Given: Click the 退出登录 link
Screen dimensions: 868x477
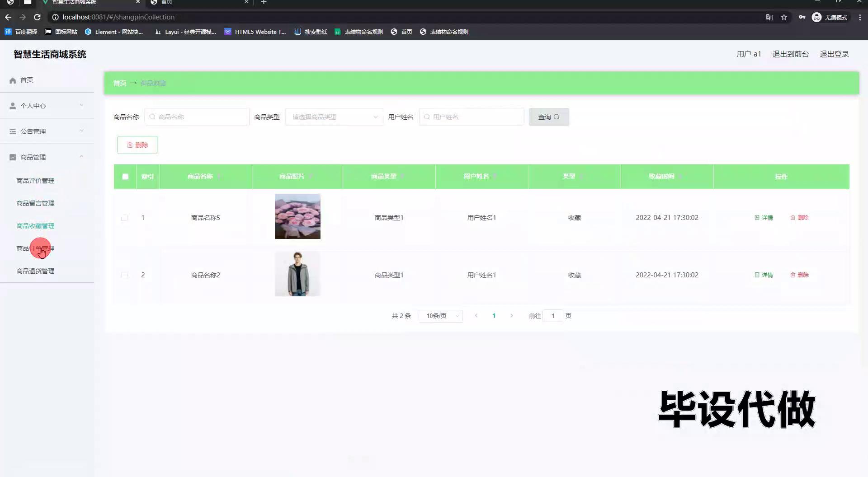Looking at the screenshot, I should pos(834,54).
